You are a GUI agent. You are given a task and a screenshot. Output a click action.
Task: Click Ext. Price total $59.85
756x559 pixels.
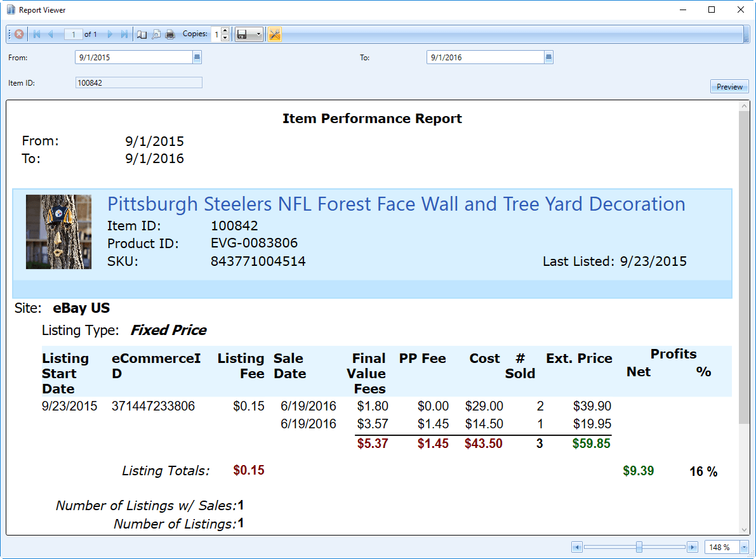tap(592, 444)
